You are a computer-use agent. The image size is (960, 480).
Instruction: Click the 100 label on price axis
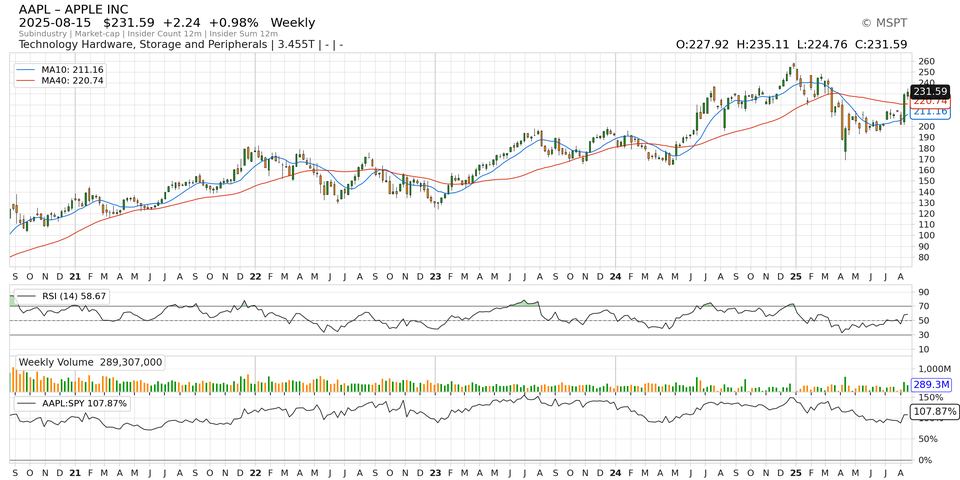tap(927, 236)
